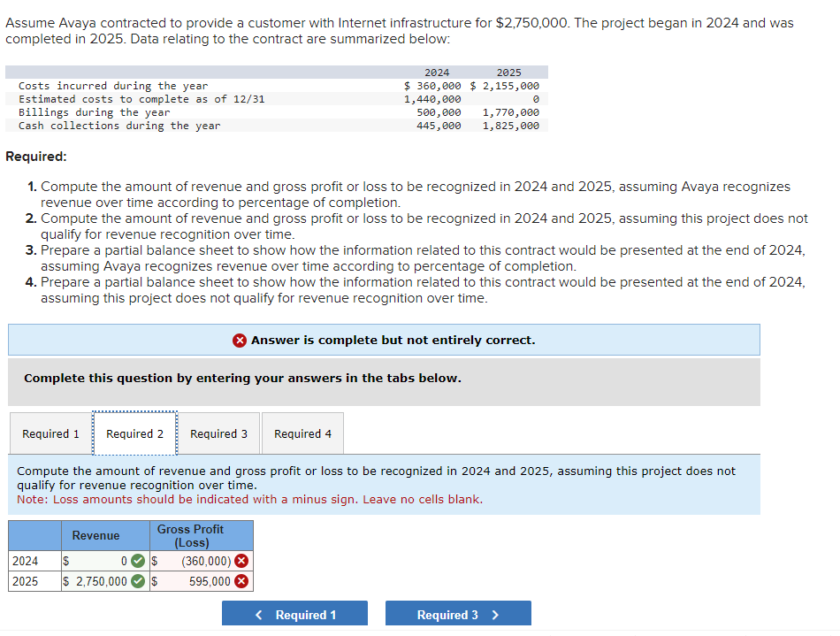Click the Revenue column header

click(95, 535)
